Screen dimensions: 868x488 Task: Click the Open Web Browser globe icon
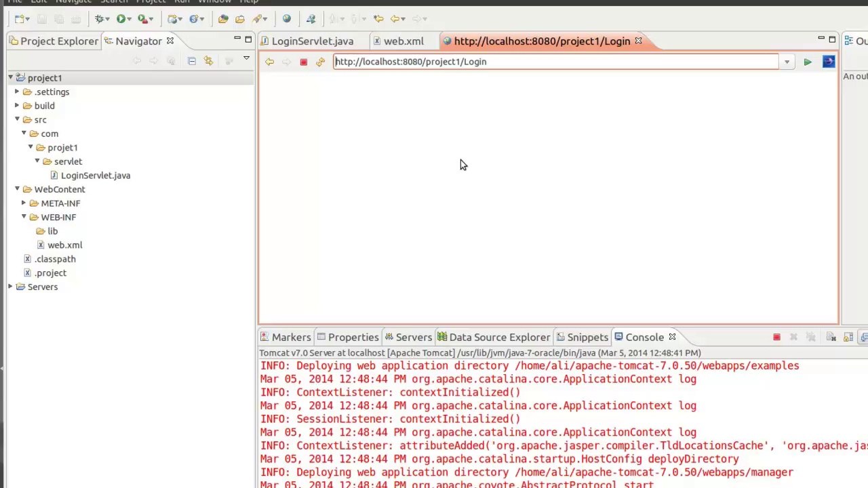click(287, 19)
